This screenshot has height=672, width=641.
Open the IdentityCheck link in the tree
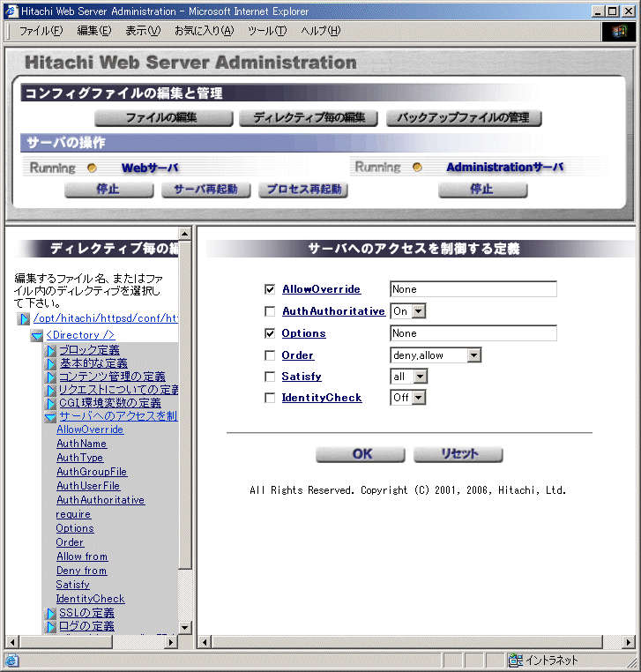coord(91,599)
